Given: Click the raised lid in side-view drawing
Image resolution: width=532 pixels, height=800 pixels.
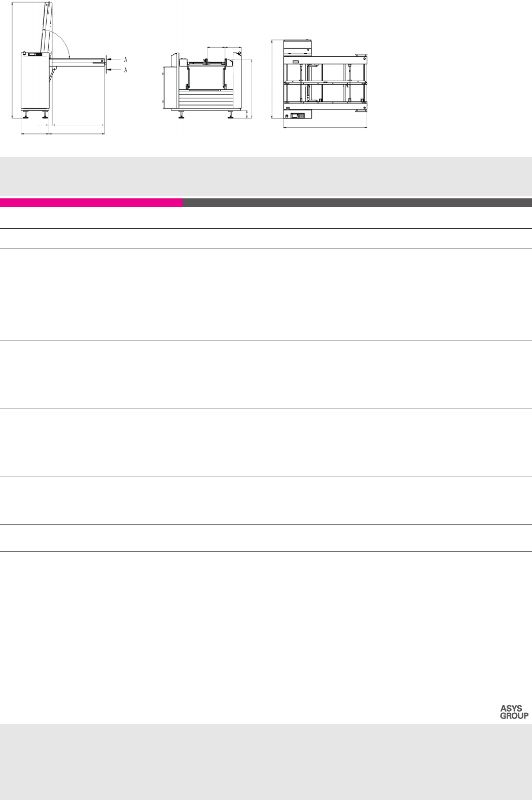Looking at the screenshot, I should point(46,25).
